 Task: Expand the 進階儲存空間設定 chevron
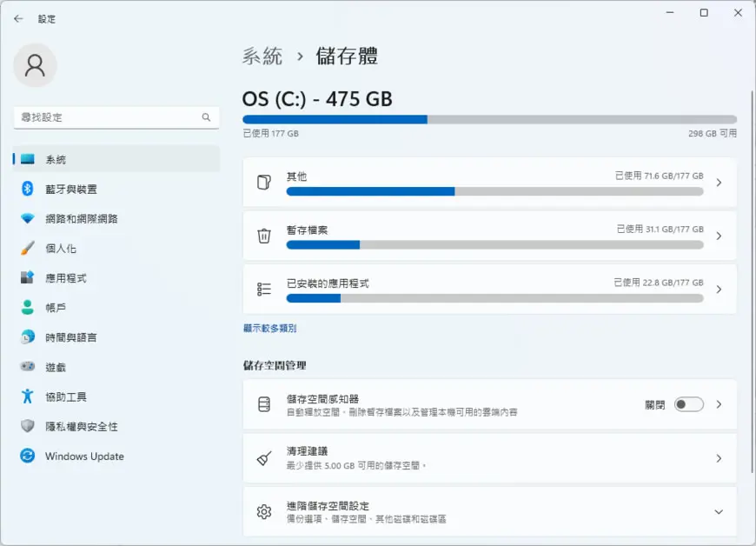coord(719,512)
